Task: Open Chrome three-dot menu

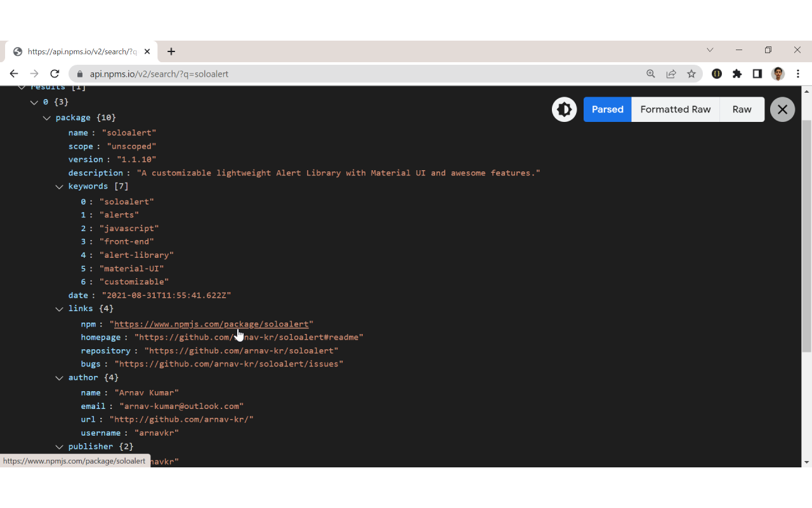Action: tap(798, 74)
